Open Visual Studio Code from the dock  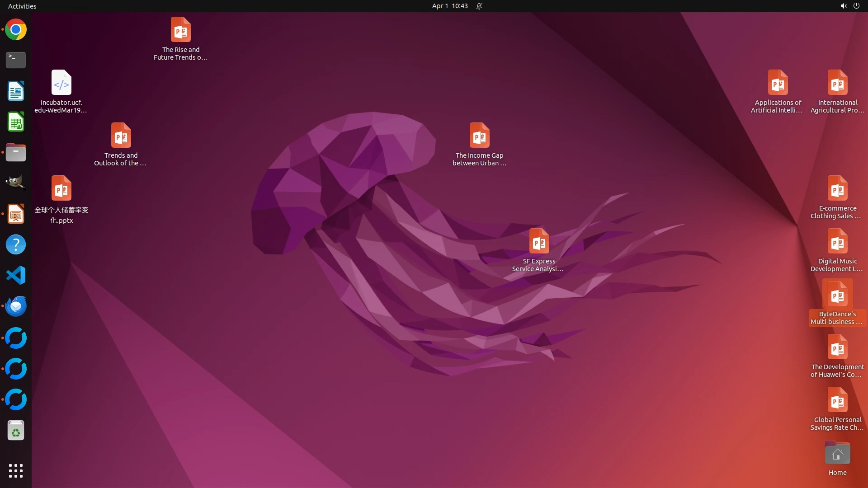coord(16,275)
